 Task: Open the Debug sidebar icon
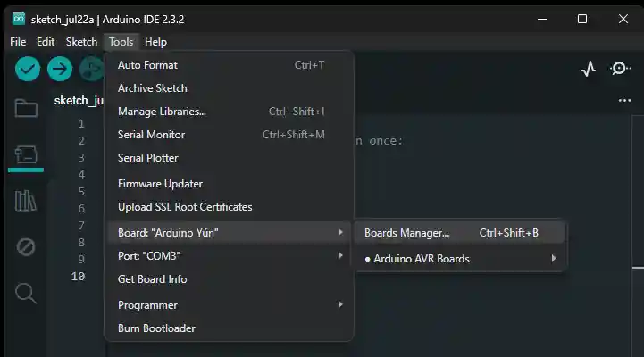click(26, 247)
